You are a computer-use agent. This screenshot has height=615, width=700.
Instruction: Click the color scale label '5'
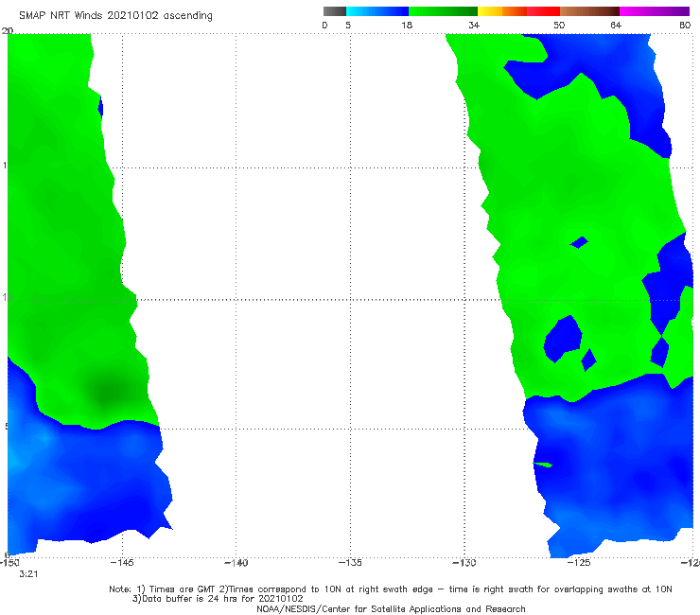348,25
